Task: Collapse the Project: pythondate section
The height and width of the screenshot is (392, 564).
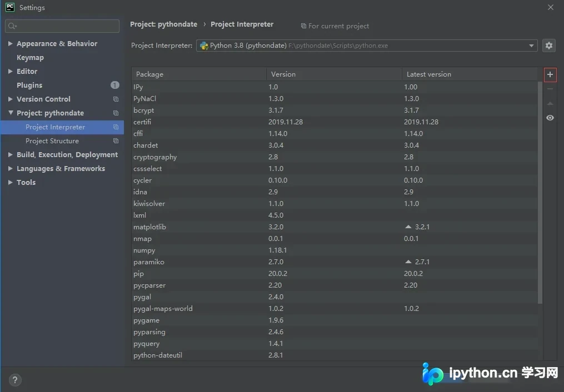Action: click(11, 113)
